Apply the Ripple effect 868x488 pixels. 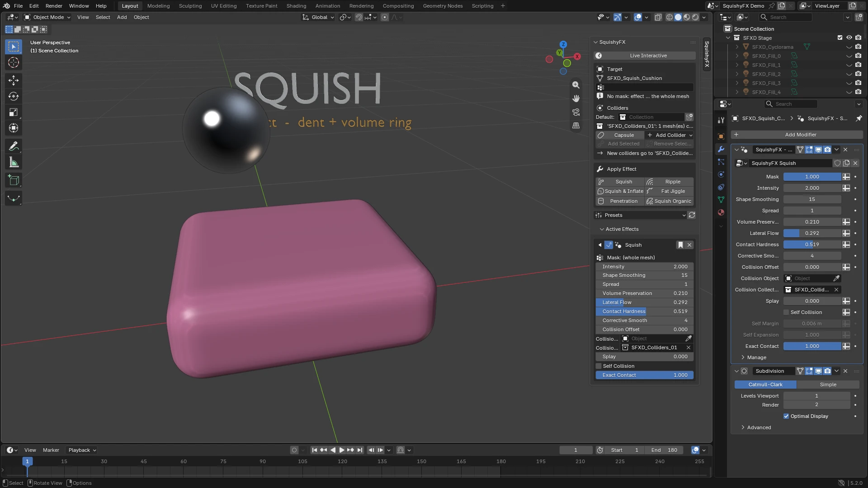point(670,182)
